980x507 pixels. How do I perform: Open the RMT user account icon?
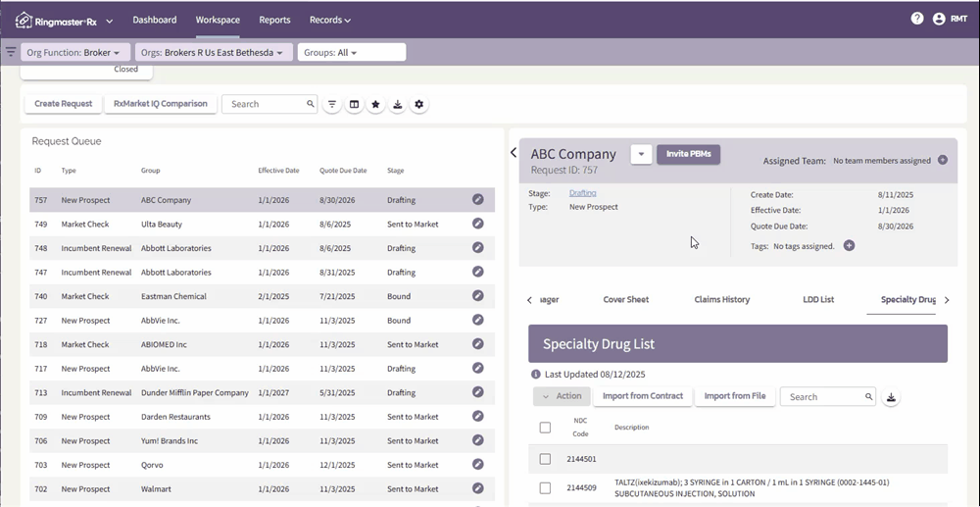[x=939, y=19]
